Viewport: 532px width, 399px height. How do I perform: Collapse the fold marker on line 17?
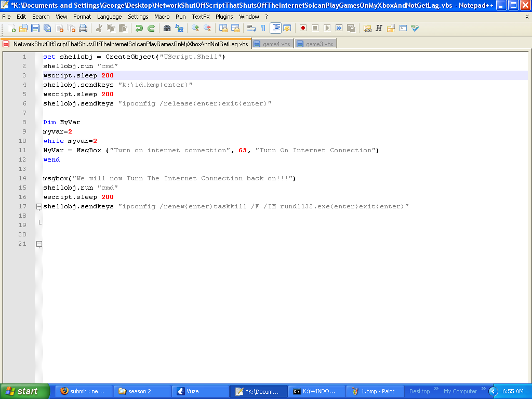(x=39, y=207)
